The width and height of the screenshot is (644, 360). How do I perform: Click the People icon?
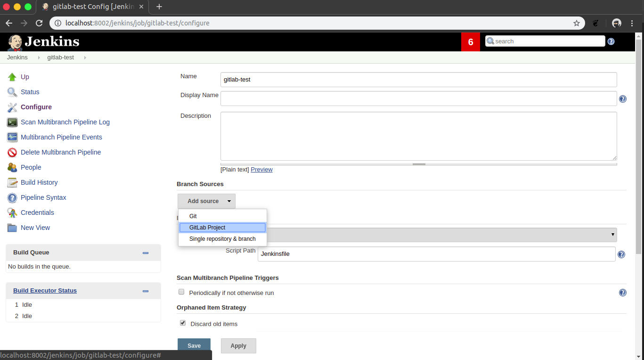tap(12, 167)
